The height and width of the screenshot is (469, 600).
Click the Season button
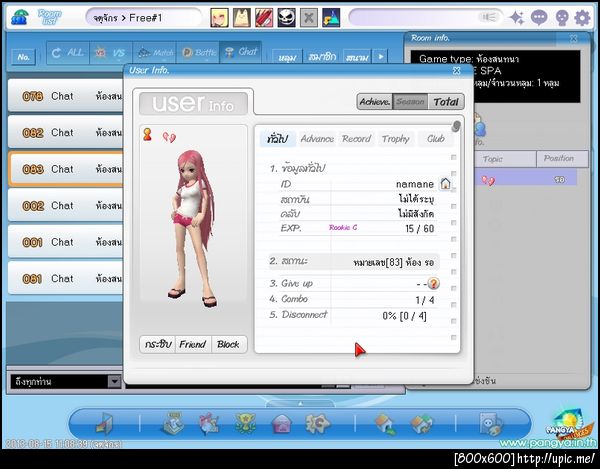coord(410,102)
